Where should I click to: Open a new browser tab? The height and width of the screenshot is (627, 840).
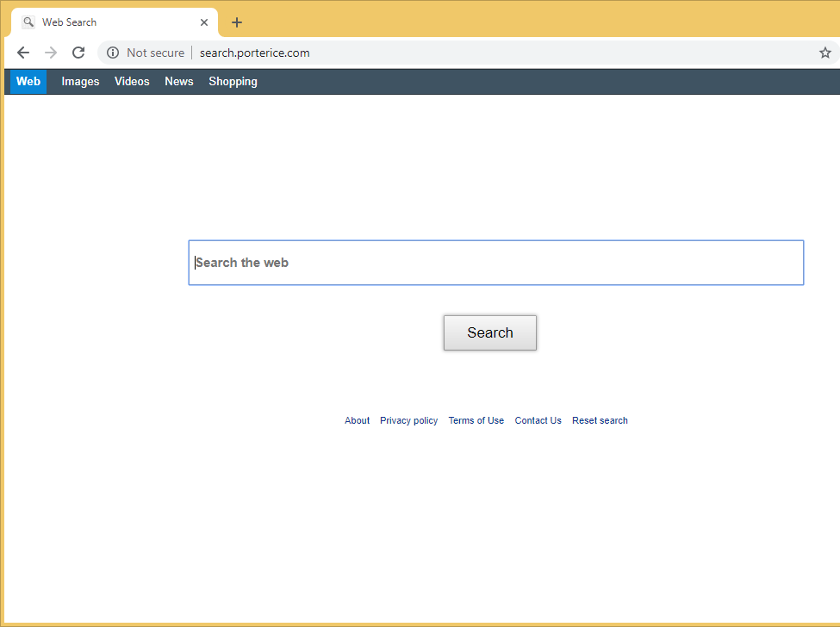pos(237,22)
